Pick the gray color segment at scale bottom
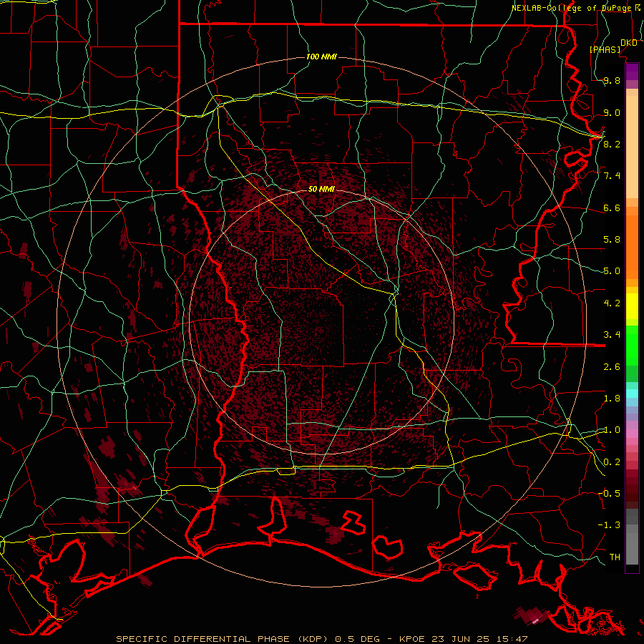 pos(632,548)
